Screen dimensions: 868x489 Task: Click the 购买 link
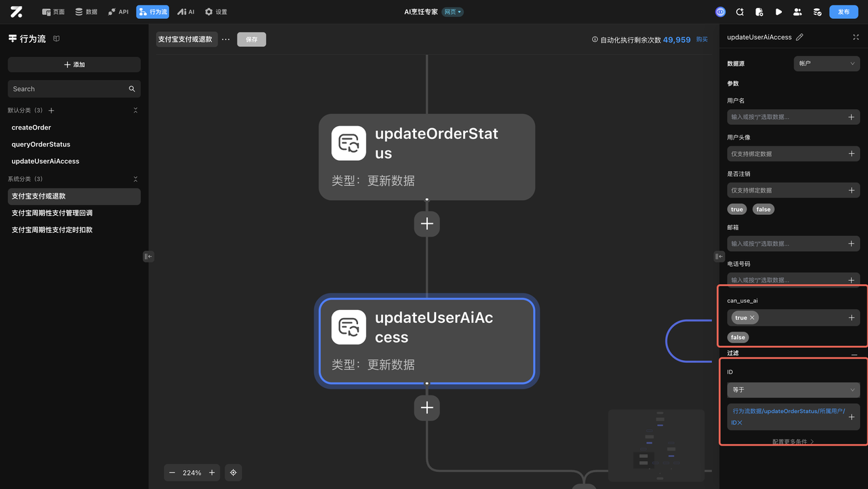702,39
